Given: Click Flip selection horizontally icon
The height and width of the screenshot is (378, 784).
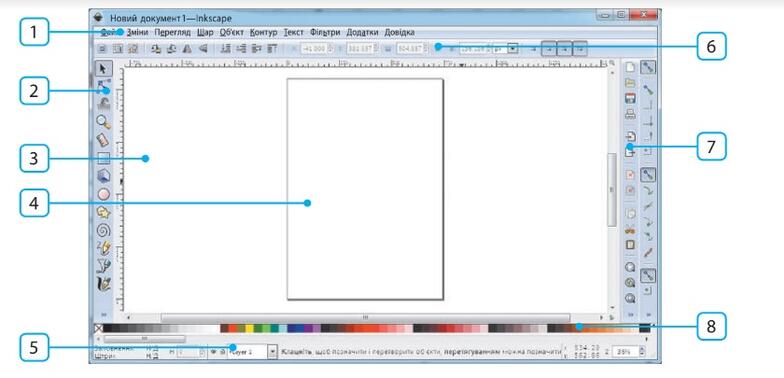Looking at the screenshot, I should click(188, 48).
